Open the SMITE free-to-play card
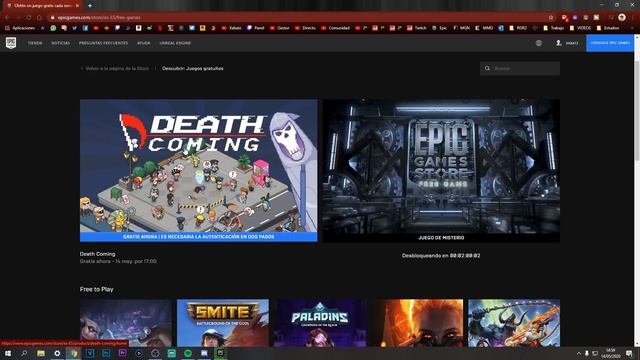This screenshot has height=360, width=640. pyautogui.click(x=223, y=323)
